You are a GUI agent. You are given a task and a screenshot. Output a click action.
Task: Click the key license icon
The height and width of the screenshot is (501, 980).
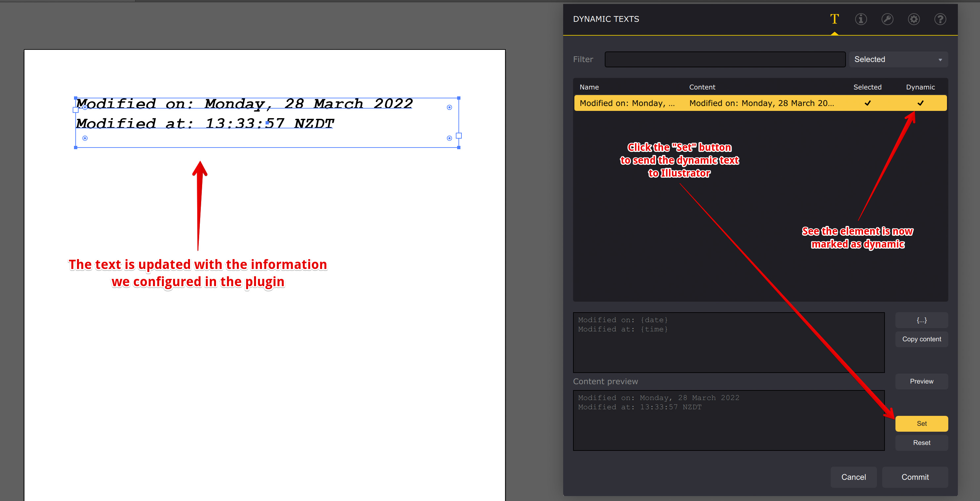888,19
